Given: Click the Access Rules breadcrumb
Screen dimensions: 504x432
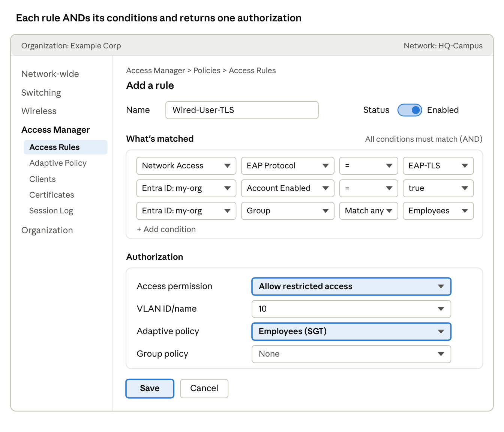Looking at the screenshot, I should (x=252, y=70).
